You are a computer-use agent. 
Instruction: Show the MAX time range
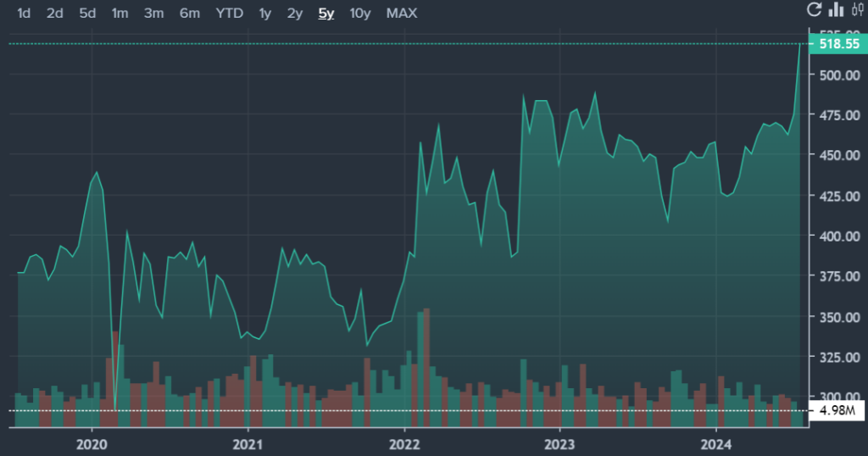click(x=401, y=13)
